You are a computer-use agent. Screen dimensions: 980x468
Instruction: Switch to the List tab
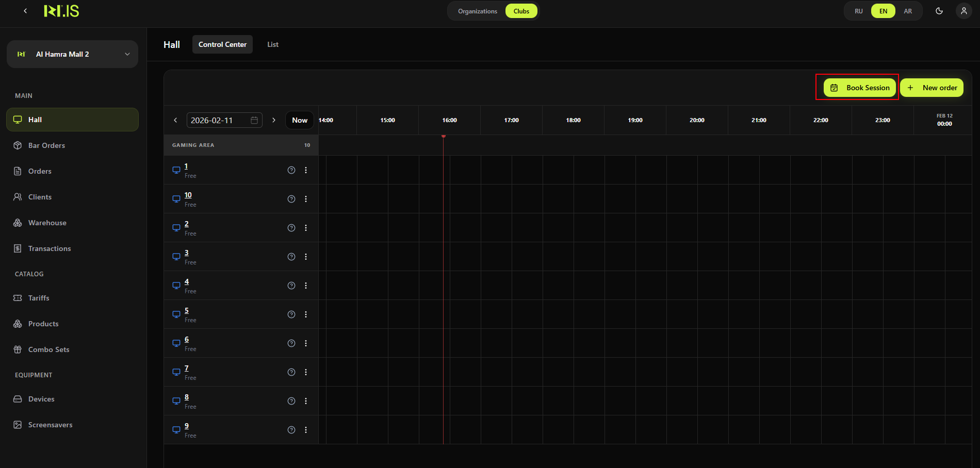tap(273, 44)
